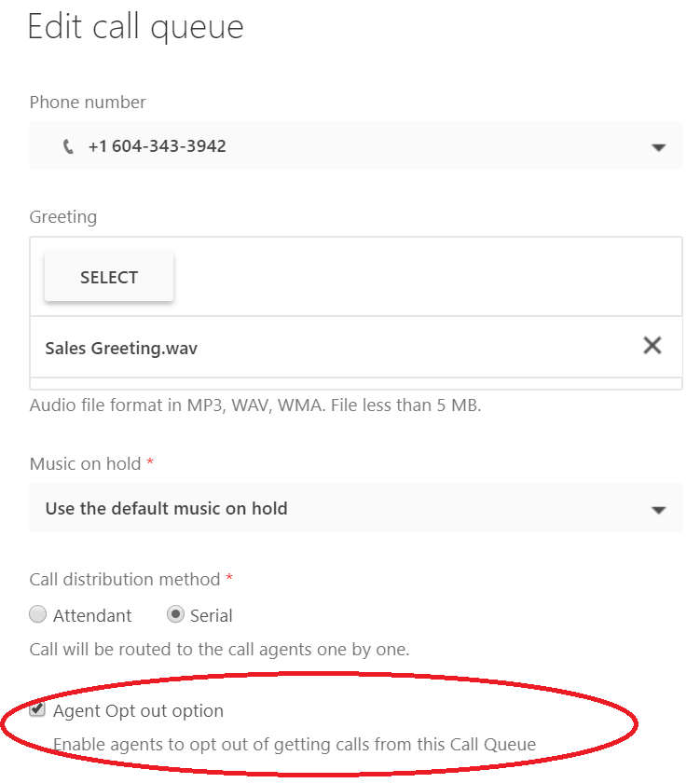Click the Edit call queue heading
This screenshot has width=700, height=783.
(x=135, y=27)
